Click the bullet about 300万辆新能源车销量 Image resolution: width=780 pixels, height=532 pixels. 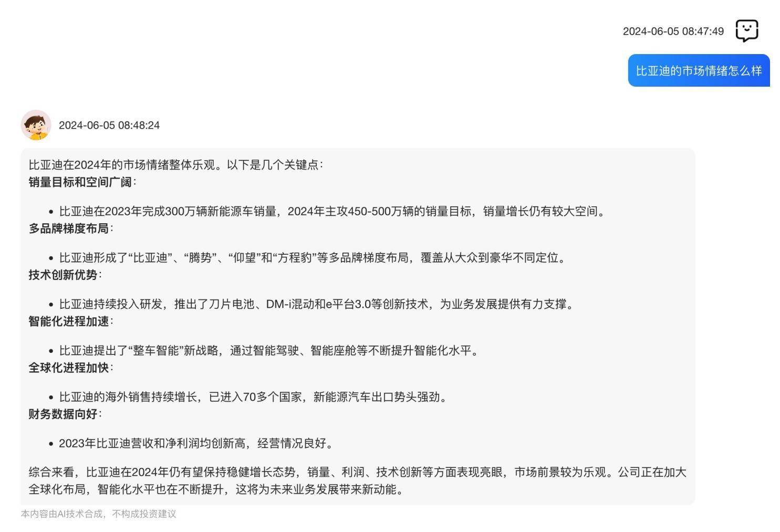(x=332, y=212)
